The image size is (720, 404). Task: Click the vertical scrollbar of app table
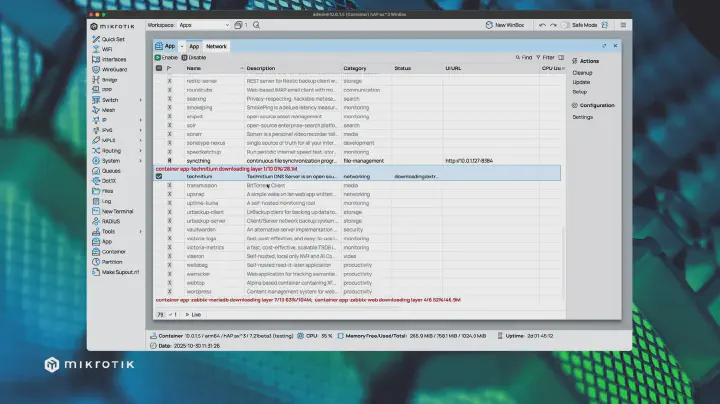(x=563, y=263)
